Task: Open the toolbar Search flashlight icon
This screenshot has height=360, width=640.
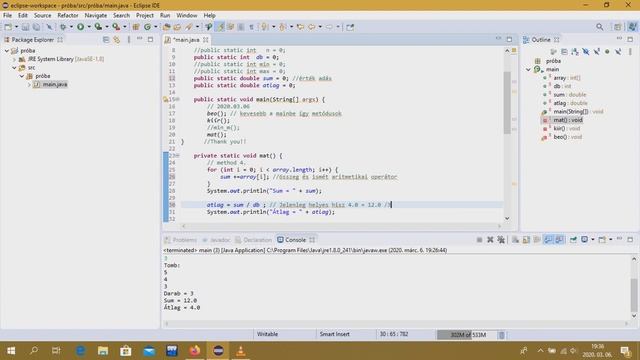Action: 188,27
